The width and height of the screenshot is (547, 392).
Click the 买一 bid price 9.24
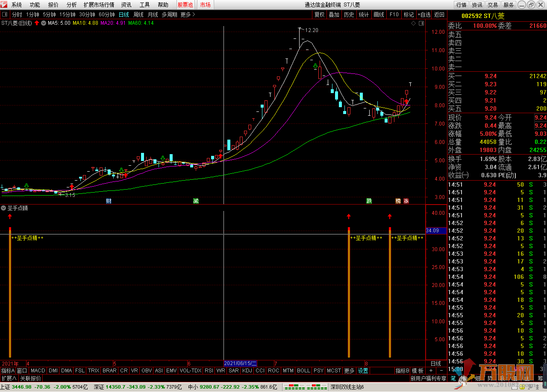pos(490,76)
